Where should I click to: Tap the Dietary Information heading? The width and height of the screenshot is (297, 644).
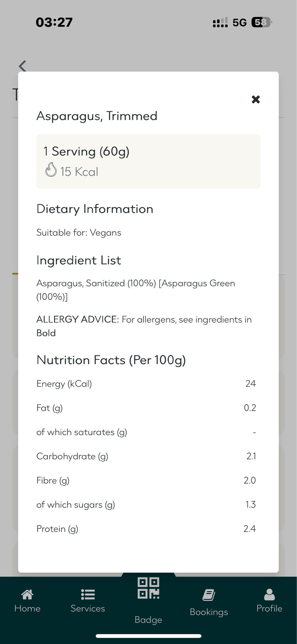95,209
